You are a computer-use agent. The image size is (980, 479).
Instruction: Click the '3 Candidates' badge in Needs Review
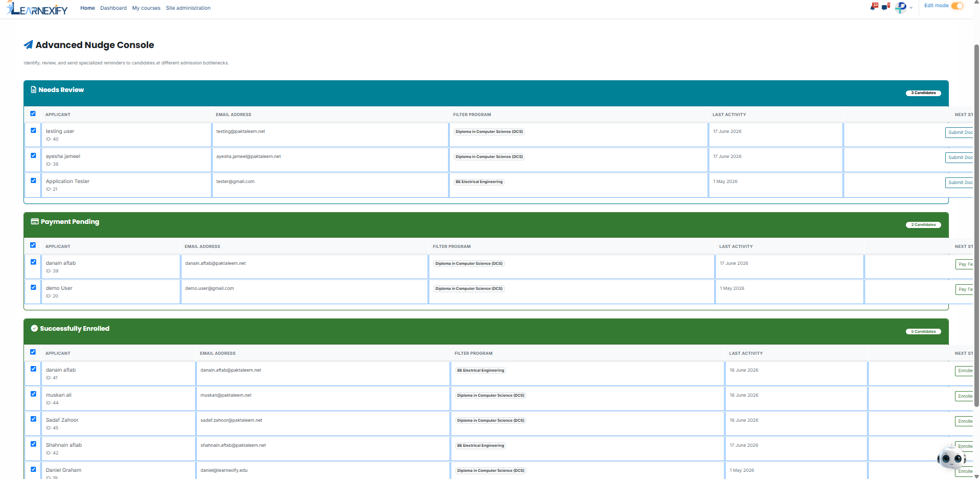923,93
